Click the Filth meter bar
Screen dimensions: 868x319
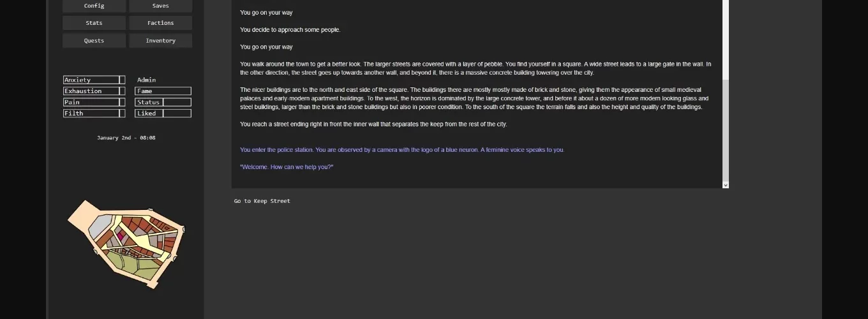94,114
